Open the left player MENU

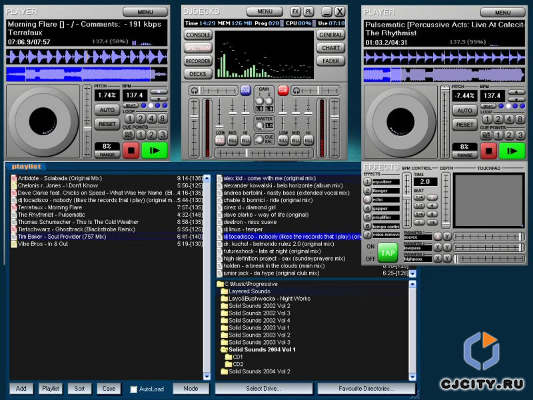(145, 12)
